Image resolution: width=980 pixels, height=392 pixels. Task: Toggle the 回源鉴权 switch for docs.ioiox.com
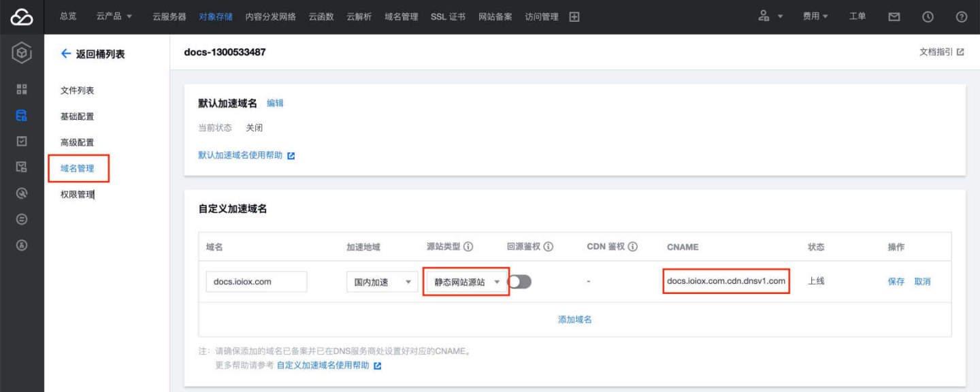(x=521, y=281)
